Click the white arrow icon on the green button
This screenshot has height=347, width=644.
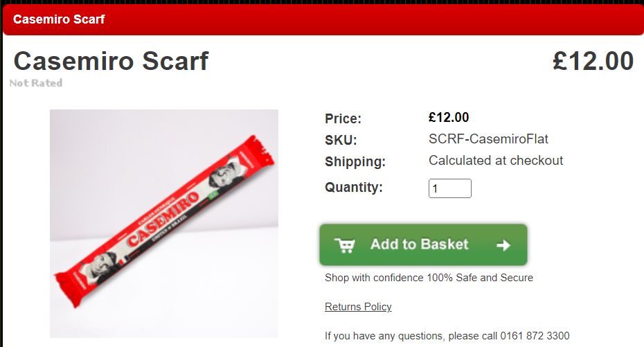pyautogui.click(x=503, y=245)
